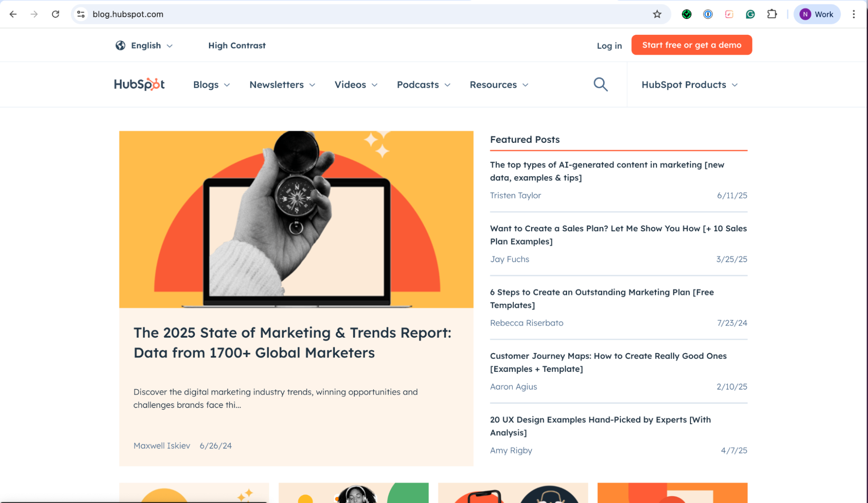Expand the Podcasts menu
868x503 pixels.
[x=424, y=85]
